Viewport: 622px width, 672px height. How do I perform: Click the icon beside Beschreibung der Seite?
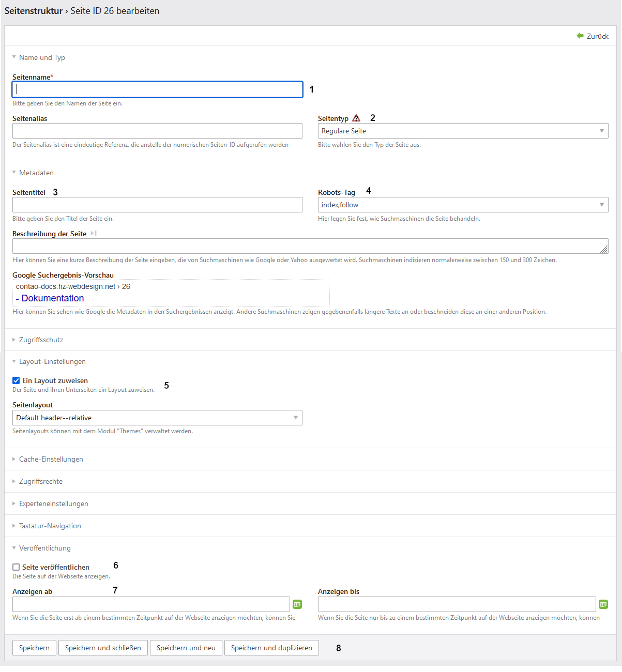(x=94, y=234)
